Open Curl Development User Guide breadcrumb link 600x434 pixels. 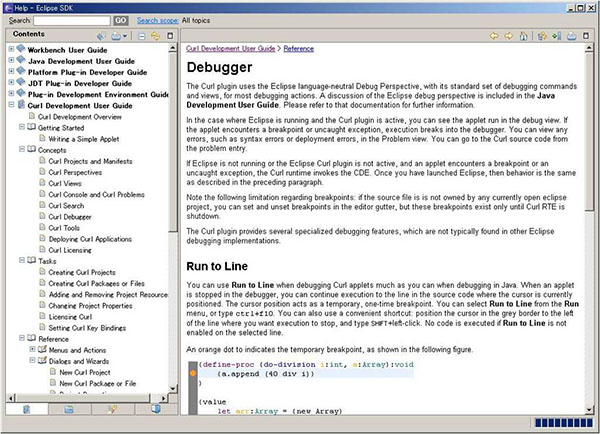pos(231,49)
